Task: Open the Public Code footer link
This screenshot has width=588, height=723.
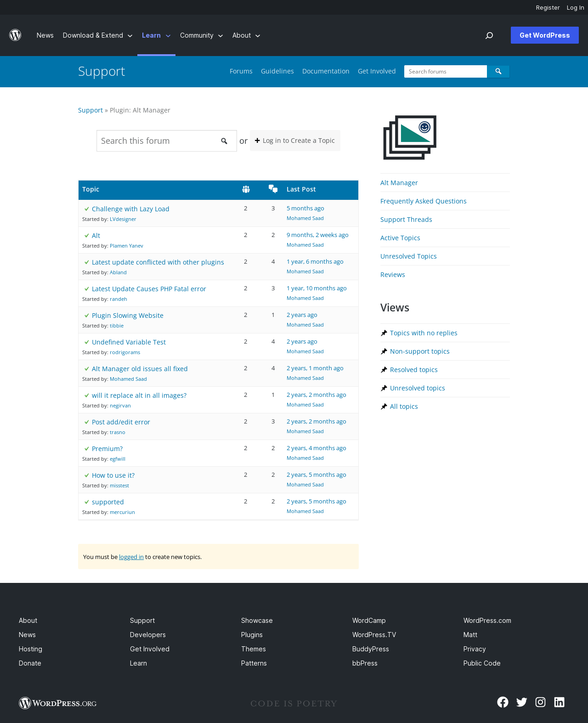Action: click(x=482, y=663)
